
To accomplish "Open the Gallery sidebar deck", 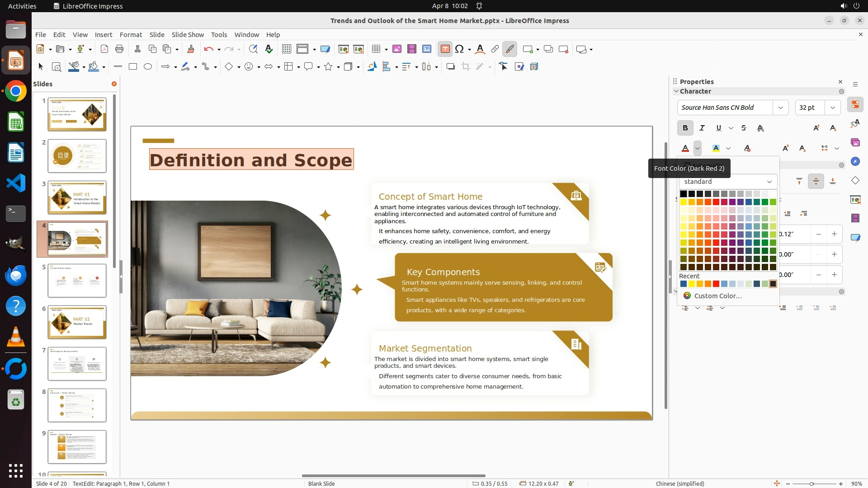I will [855, 142].
